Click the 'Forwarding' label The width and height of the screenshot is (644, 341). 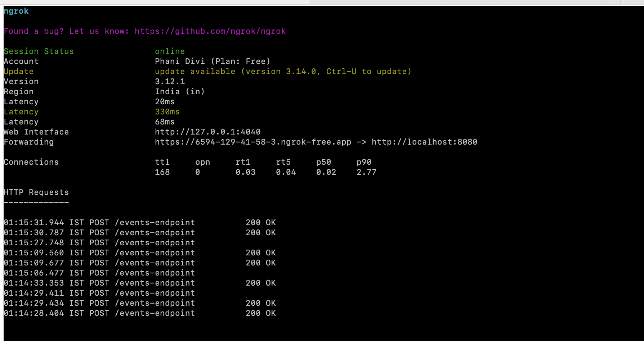pos(28,142)
